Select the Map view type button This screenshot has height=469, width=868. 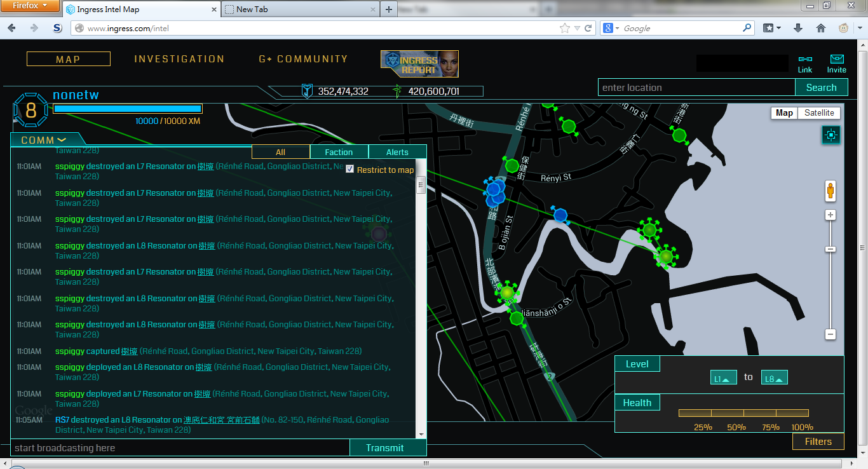[x=785, y=112]
